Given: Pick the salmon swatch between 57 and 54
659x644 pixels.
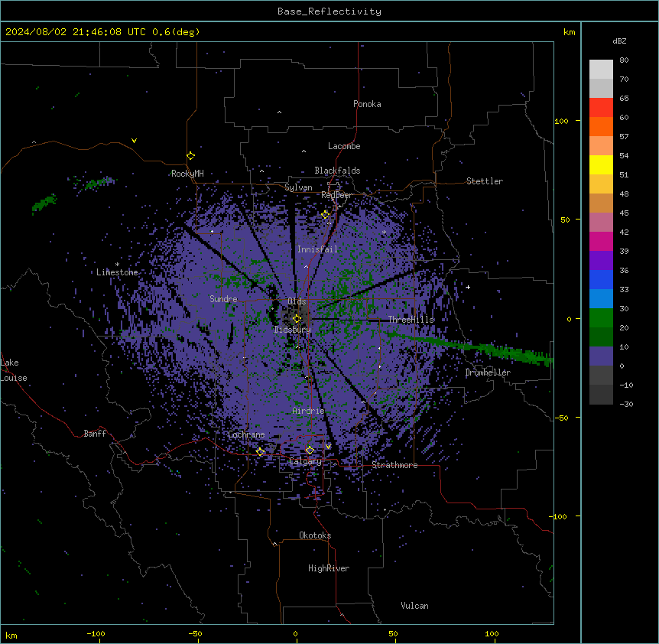Looking at the screenshot, I should coord(601,146).
